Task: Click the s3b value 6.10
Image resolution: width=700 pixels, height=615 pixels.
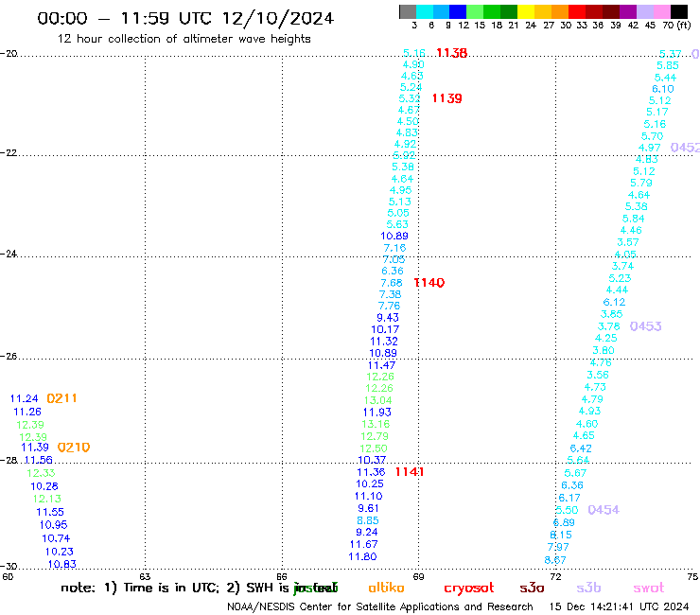Action: pyautogui.click(x=662, y=89)
